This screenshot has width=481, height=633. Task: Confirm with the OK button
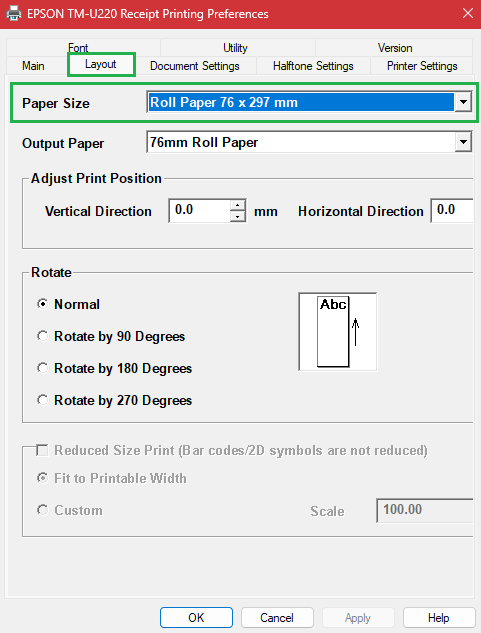point(196,618)
